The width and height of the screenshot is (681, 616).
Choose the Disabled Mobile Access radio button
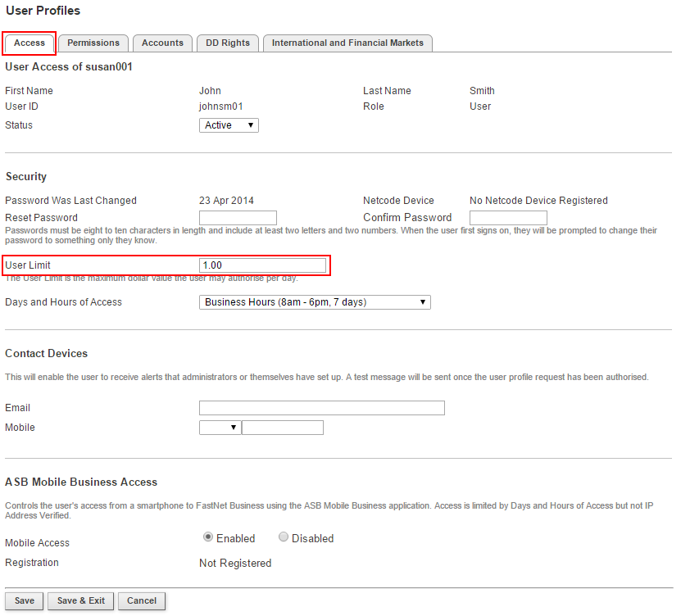284,538
